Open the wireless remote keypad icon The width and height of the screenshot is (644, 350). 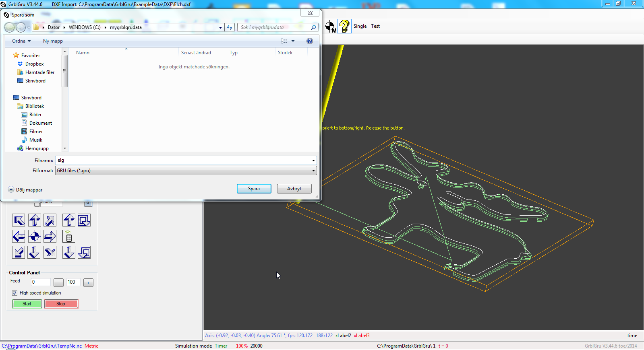pyautogui.click(x=68, y=237)
